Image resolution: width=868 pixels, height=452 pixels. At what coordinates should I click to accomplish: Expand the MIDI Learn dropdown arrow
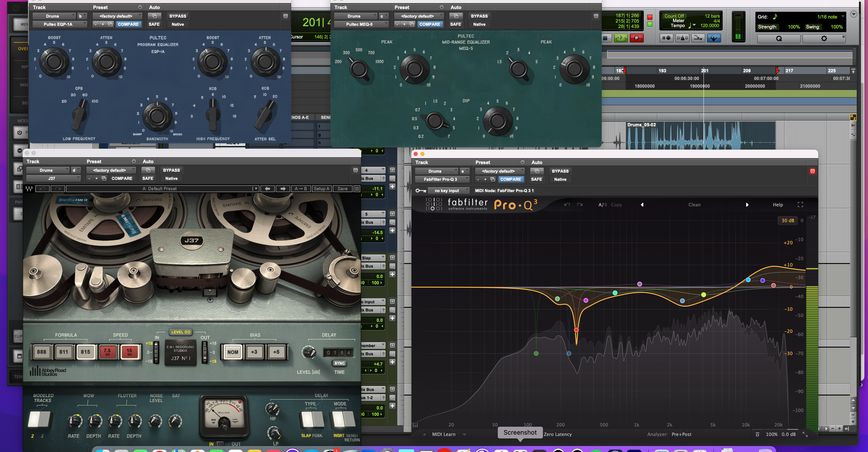[464, 435]
